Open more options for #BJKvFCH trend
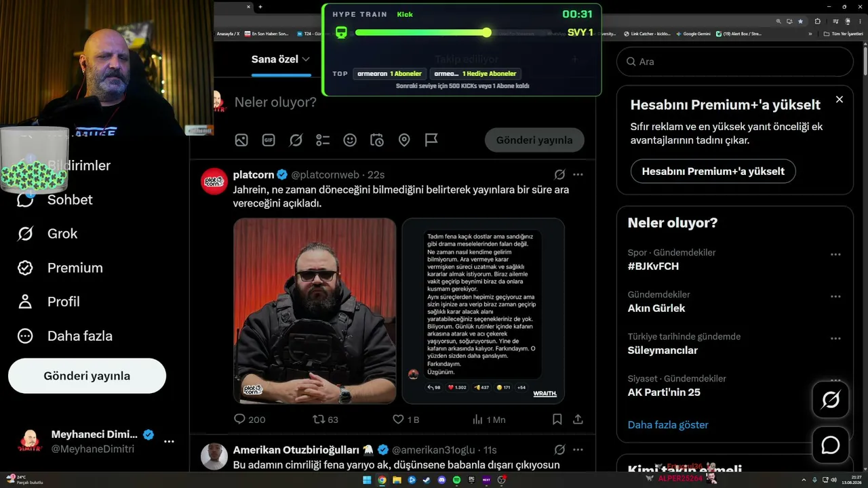The height and width of the screenshot is (488, 868). 835,255
